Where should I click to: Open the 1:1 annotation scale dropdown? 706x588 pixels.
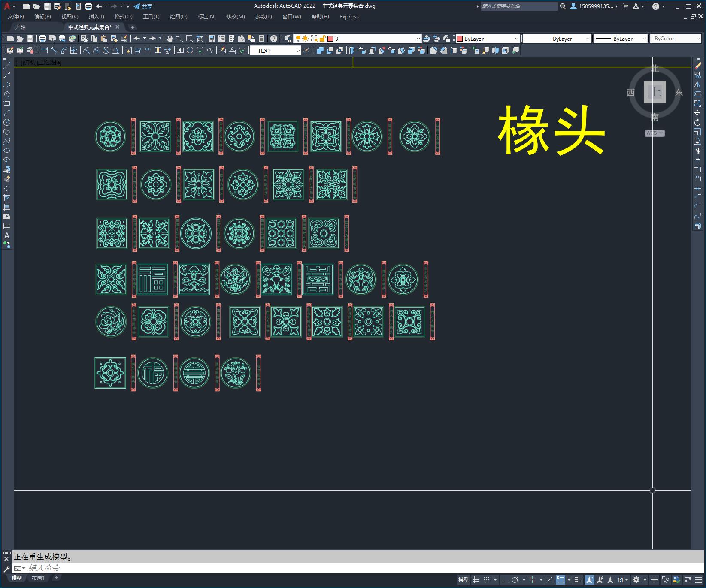pyautogui.click(x=623, y=580)
